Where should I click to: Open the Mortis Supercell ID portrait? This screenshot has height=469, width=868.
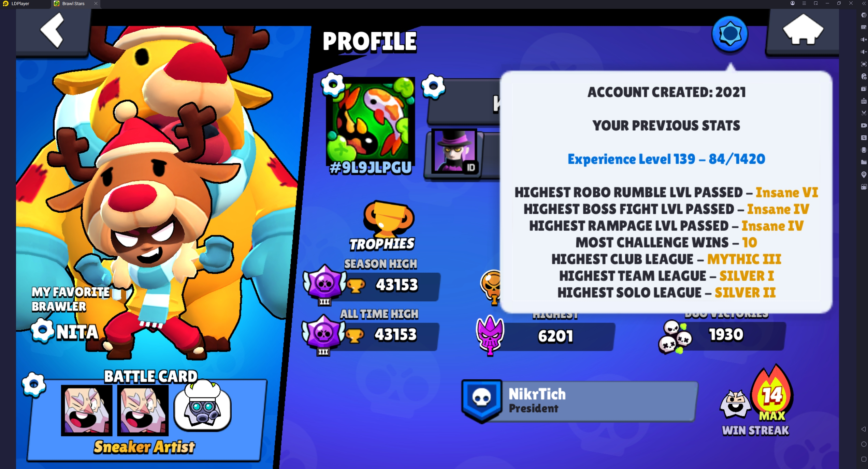[454, 152]
